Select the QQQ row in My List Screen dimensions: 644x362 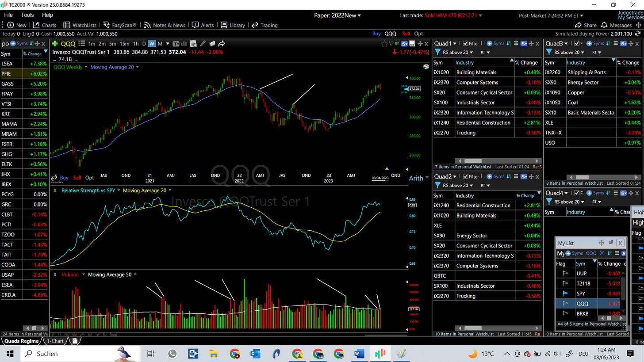(589, 304)
